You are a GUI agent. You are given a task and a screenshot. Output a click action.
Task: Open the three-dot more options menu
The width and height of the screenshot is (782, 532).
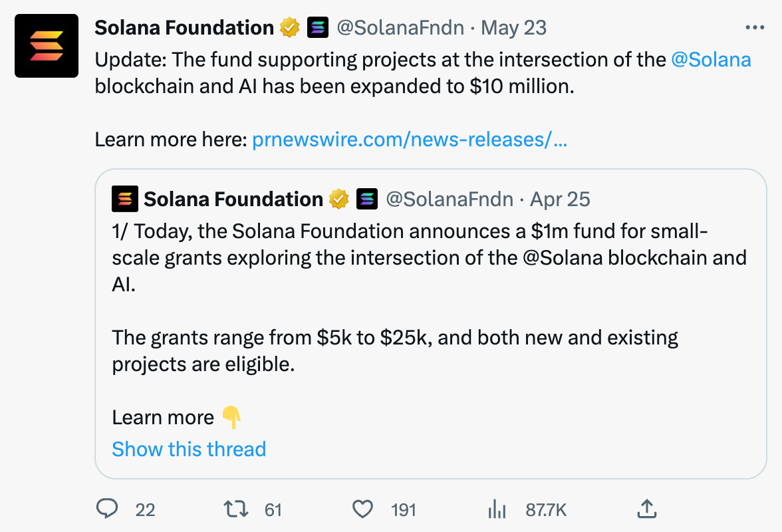pyautogui.click(x=755, y=28)
